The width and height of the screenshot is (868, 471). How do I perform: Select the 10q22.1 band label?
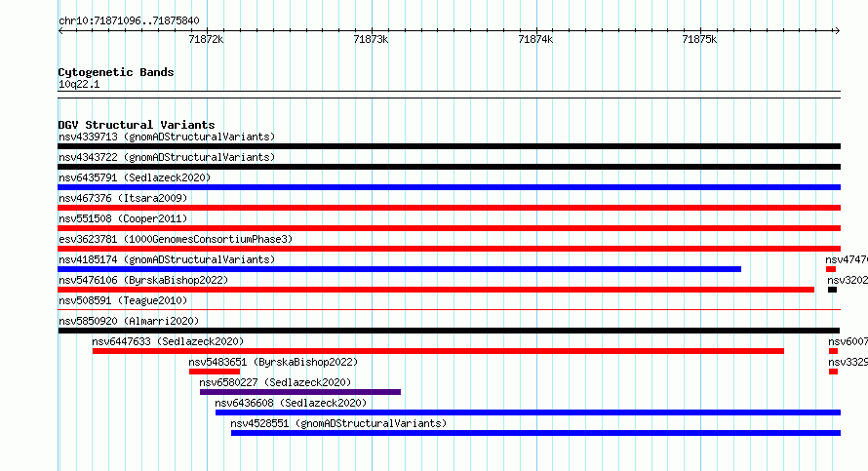point(79,85)
